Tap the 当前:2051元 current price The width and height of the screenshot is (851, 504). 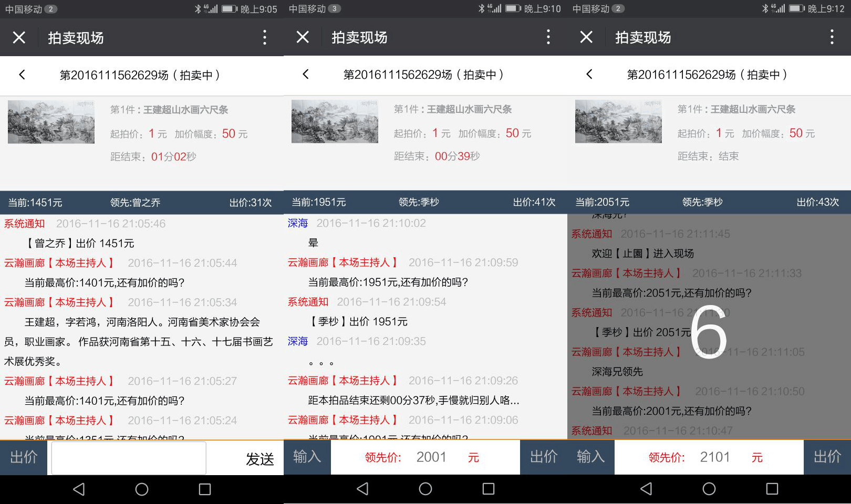pos(603,202)
